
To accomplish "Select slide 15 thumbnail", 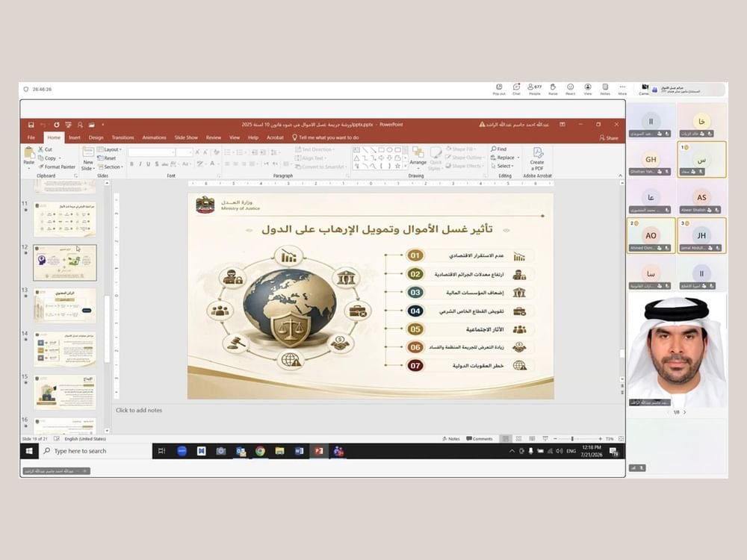I will [65, 392].
